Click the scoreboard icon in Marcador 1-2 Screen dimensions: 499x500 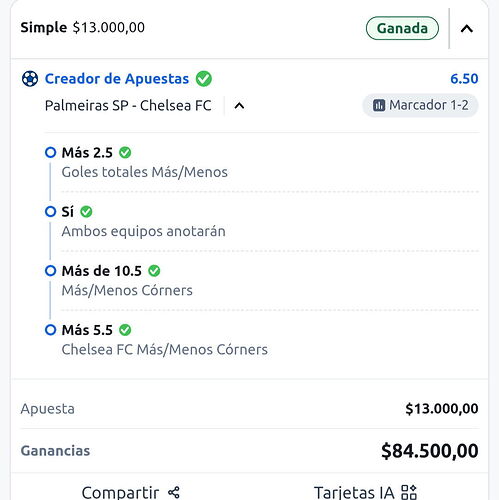click(x=379, y=105)
